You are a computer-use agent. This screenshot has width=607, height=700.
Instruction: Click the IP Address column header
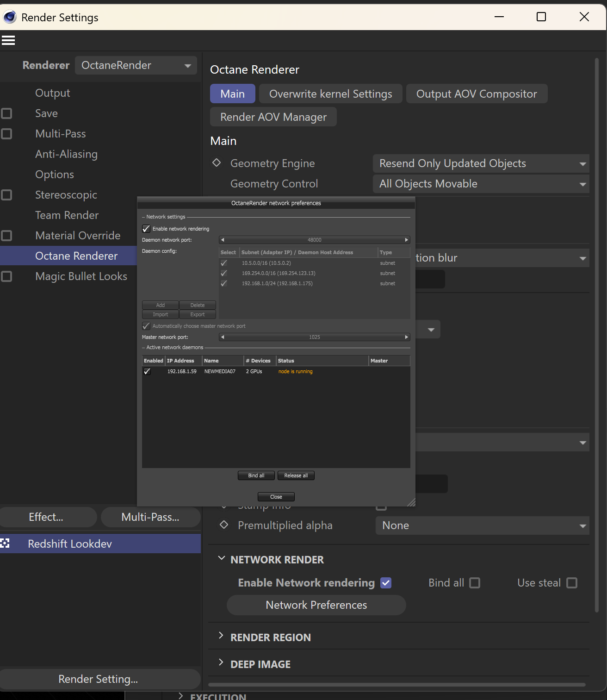click(x=184, y=361)
